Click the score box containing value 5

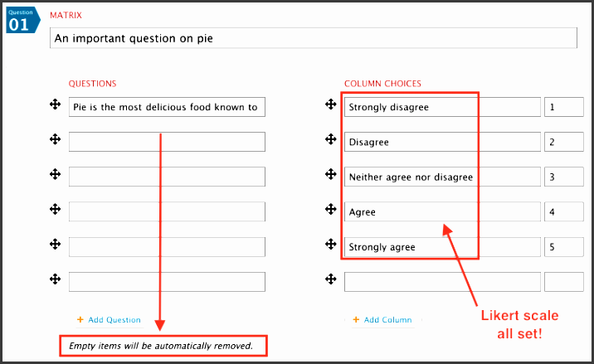(x=564, y=246)
